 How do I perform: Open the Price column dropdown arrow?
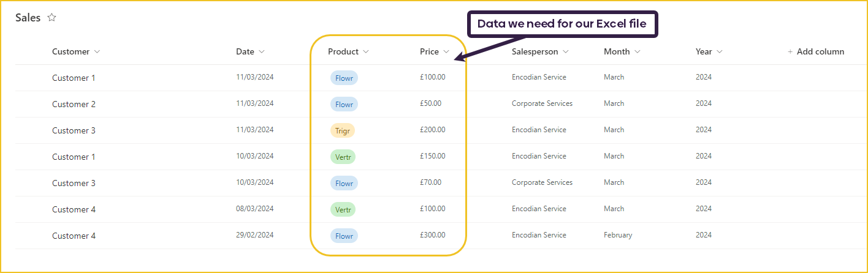click(446, 51)
